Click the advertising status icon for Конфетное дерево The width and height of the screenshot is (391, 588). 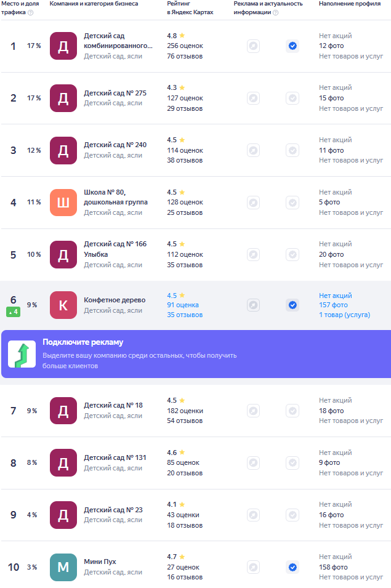(253, 305)
